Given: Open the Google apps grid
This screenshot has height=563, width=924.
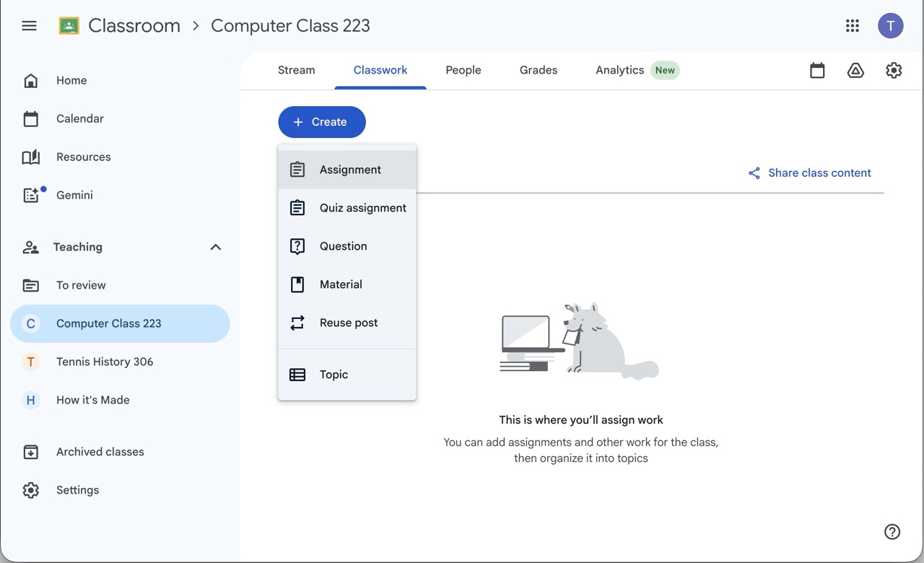Looking at the screenshot, I should tap(853, 26).
